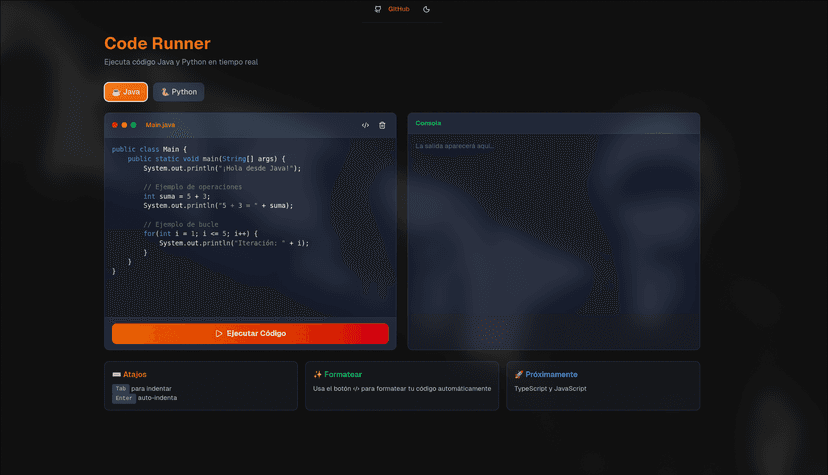Run code with Ejecutar Código button
Screen dimensions: 828x475
click(x=250, y=334)
